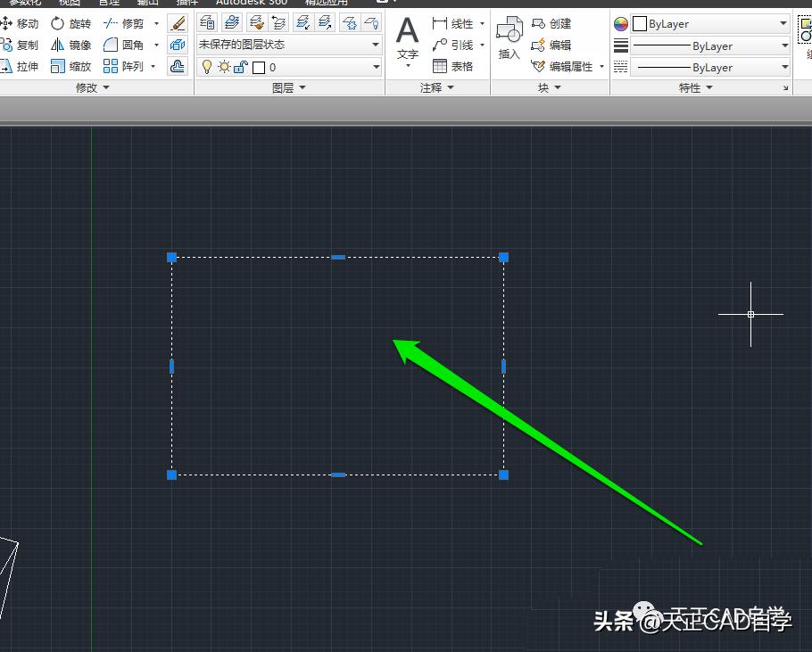Open the Layer Properties manager icon

pos(208,23)
